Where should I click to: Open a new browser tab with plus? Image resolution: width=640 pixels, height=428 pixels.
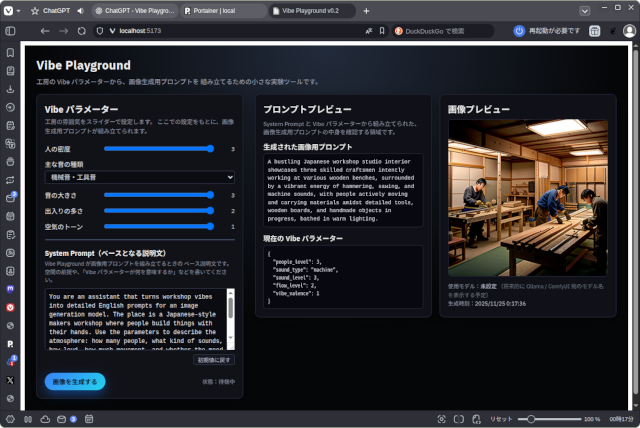click(366, 10)
